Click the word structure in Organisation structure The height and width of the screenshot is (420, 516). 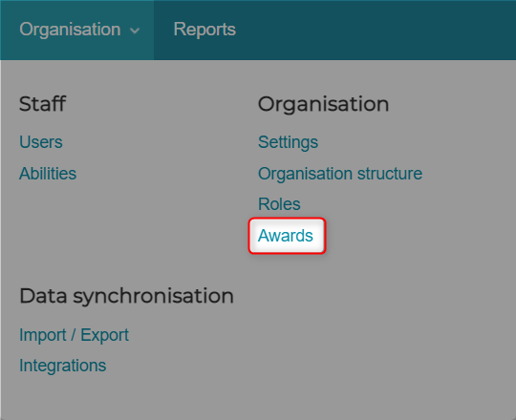click(390, 174)
